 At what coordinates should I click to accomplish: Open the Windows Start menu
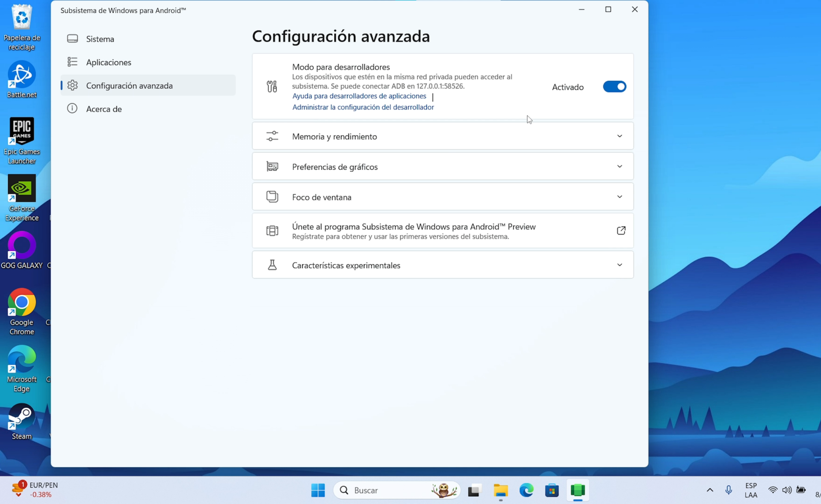(318, 490)
